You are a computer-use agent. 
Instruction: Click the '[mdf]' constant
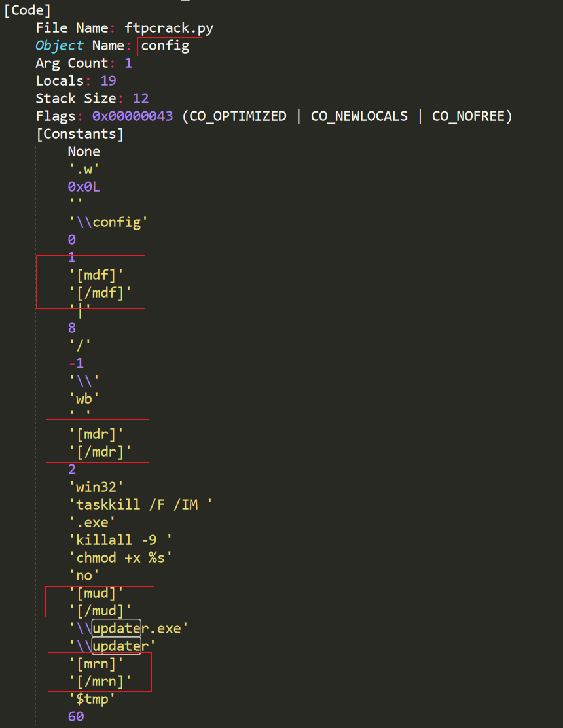pos(96,275)
